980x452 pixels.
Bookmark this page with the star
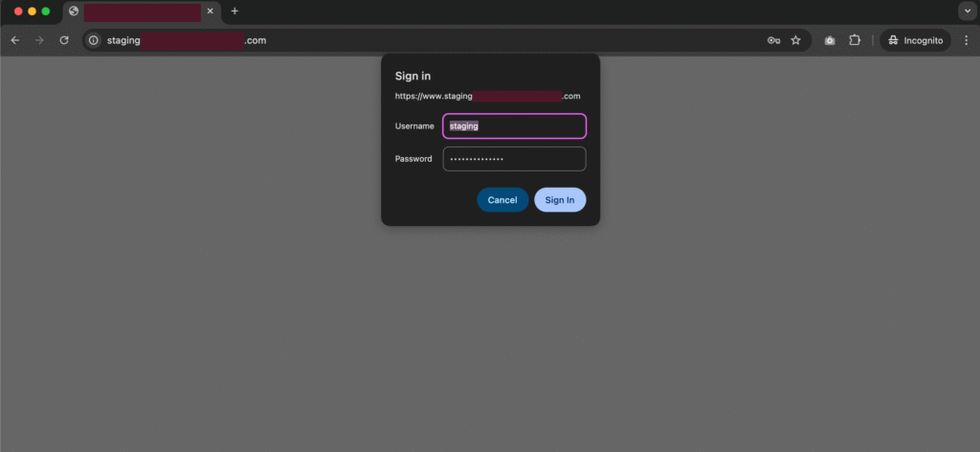tap(795, 40)
